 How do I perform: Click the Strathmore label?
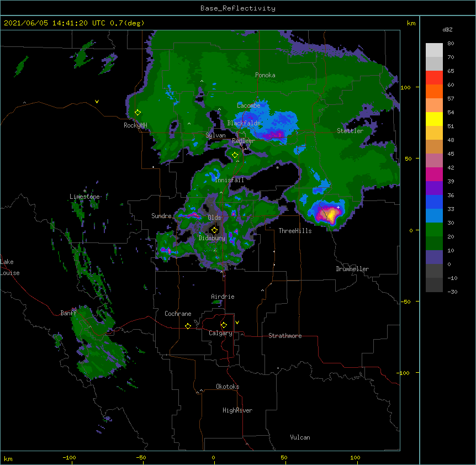pos(285,336)
